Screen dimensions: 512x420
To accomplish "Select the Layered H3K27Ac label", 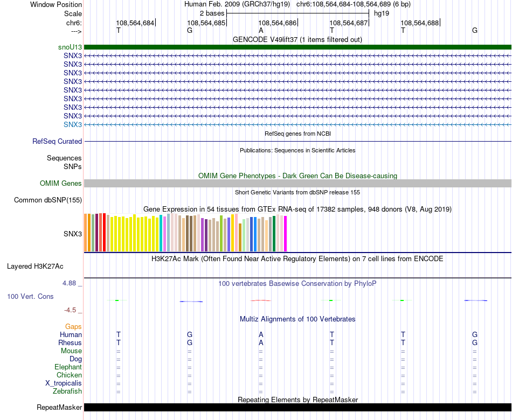I will pos(35,267).
